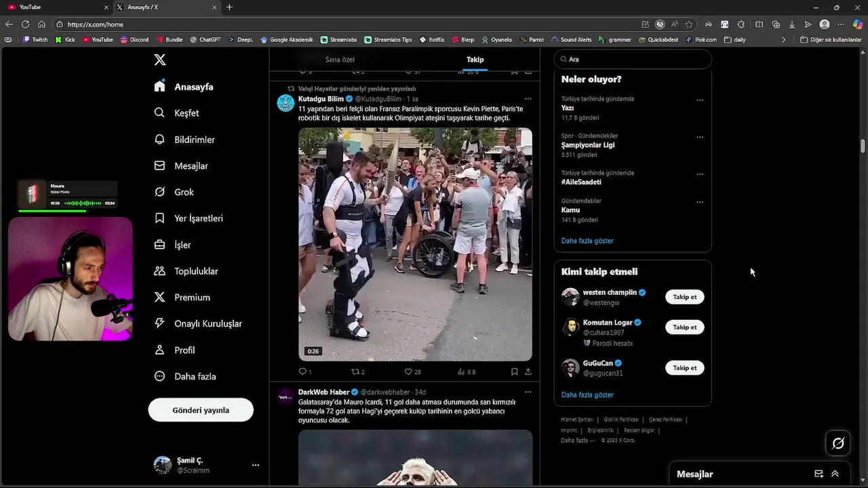This screenshot has width=868, height=488.
Task: Open ChatGPT bookmark
Action: [205, 40]
